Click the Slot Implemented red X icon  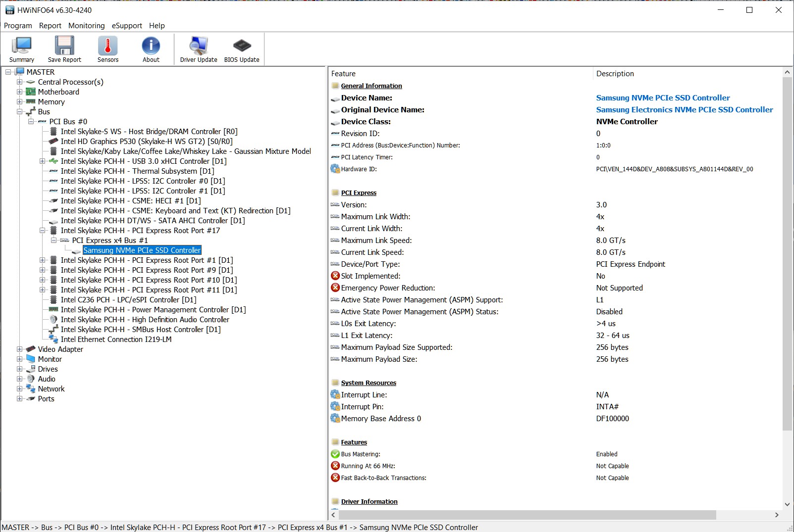tap(335, 276)
